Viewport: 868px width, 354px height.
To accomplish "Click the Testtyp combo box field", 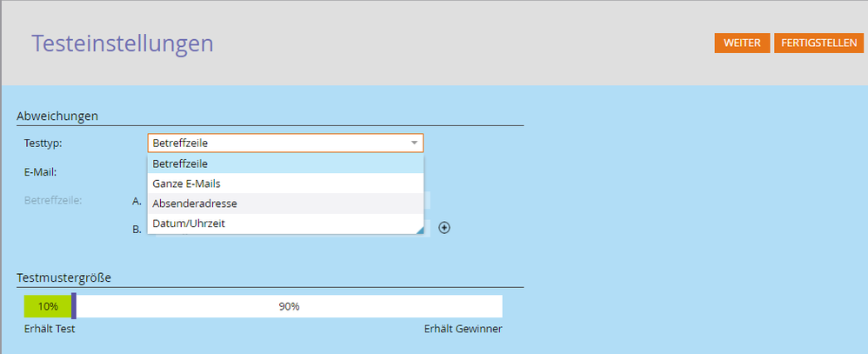I will click(278, 144).
